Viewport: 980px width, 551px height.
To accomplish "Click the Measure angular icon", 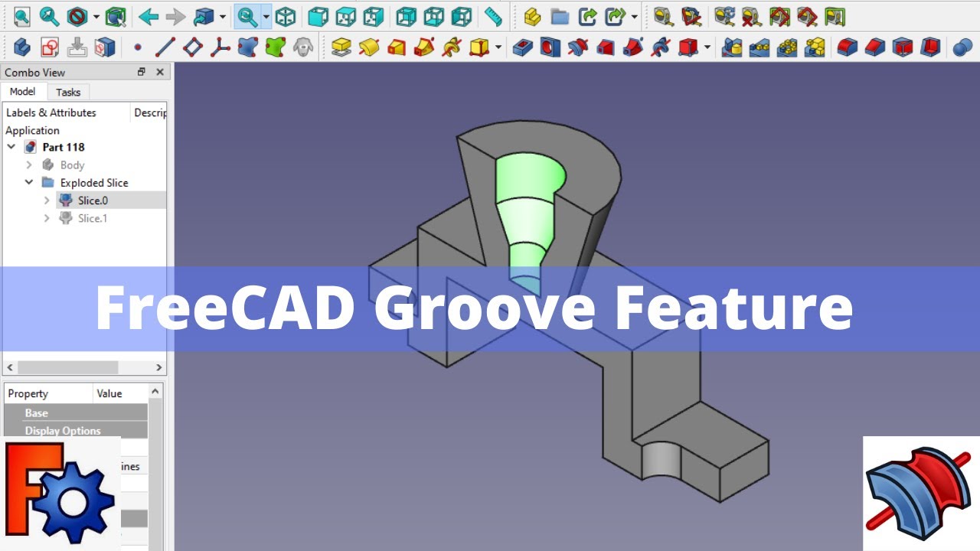I will click(x=691, y=16).
